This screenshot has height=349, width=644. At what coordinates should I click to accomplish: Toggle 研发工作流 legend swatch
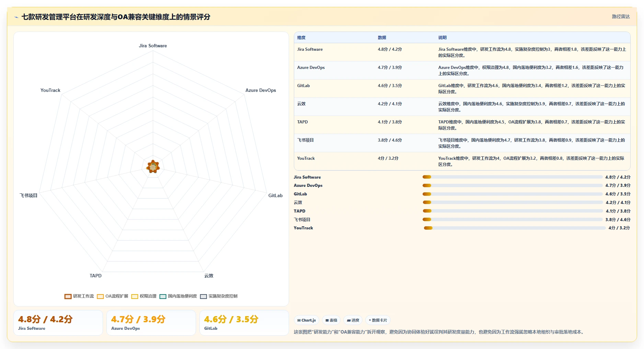click(68, 296)
